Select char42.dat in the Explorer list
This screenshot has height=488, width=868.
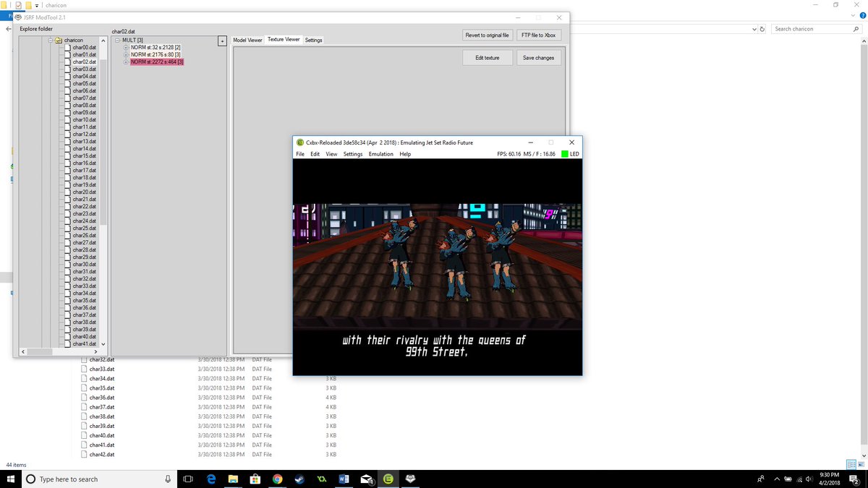pyautogui.click(x=102, y=454)
